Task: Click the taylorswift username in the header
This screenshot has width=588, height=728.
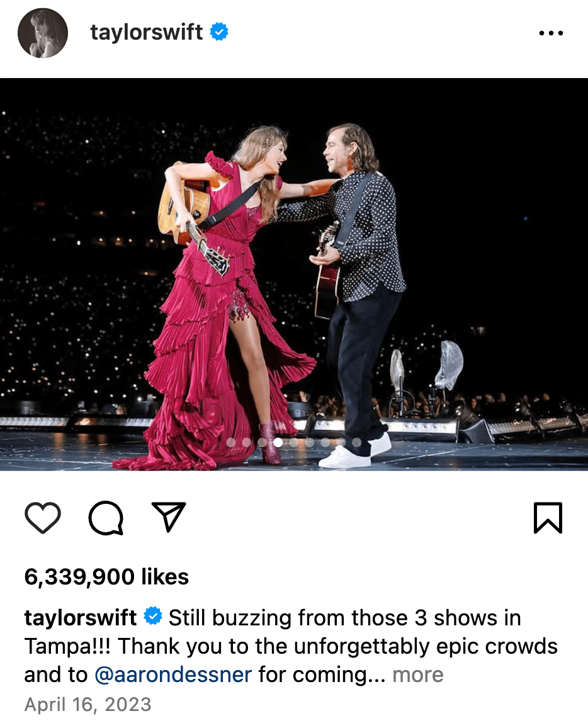Action: 146,32
